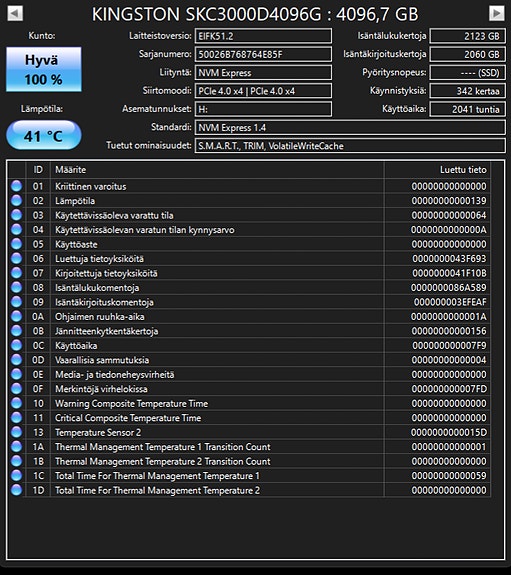Click the Luettu tieto column header
This screenshot has width=511, height=575.
click(437, 170)
